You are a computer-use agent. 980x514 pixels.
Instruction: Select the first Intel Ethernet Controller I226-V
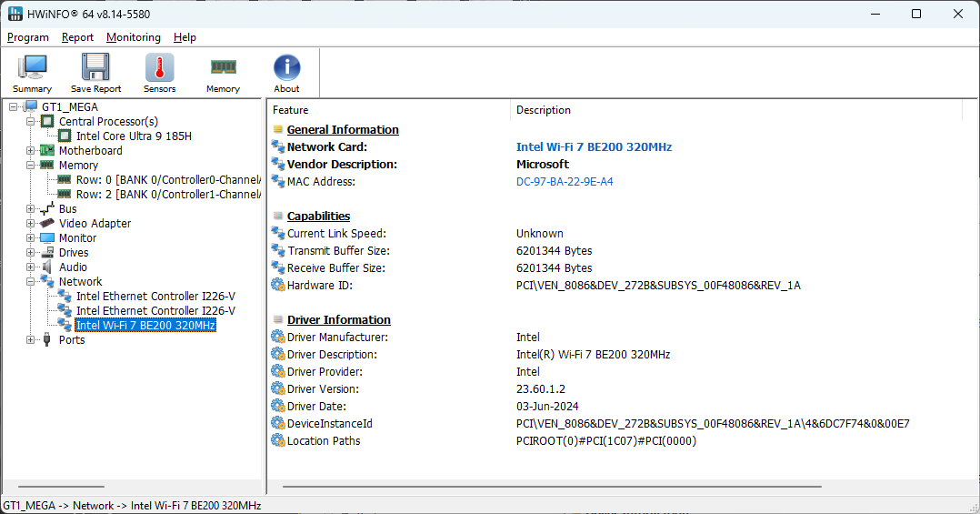coord(155,296)
